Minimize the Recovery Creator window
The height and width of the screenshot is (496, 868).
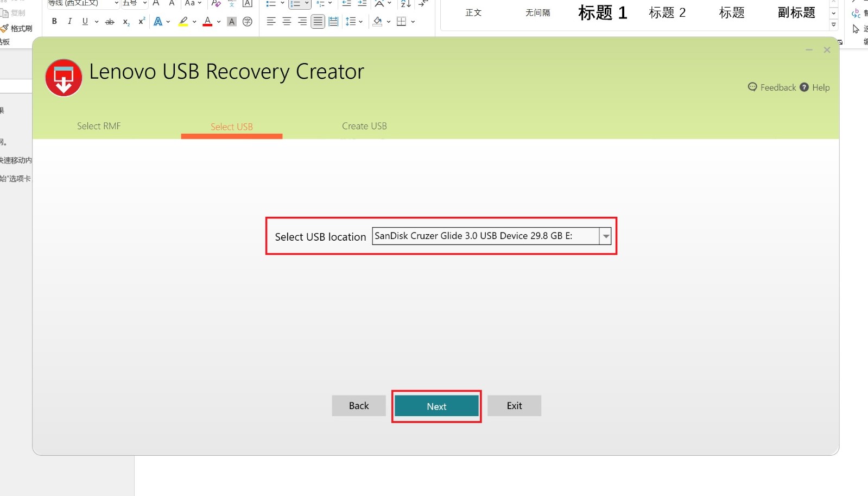coord(809,50)
